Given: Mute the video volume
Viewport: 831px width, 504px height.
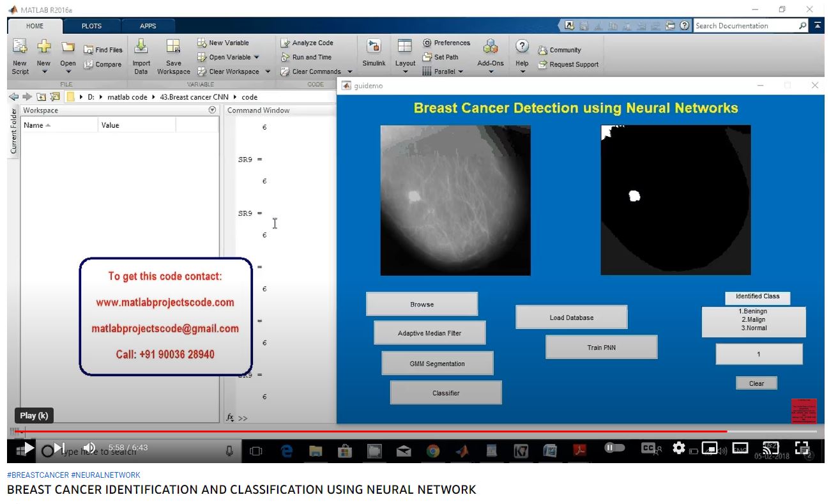Looking at the screenshot, I should [89, 448].
